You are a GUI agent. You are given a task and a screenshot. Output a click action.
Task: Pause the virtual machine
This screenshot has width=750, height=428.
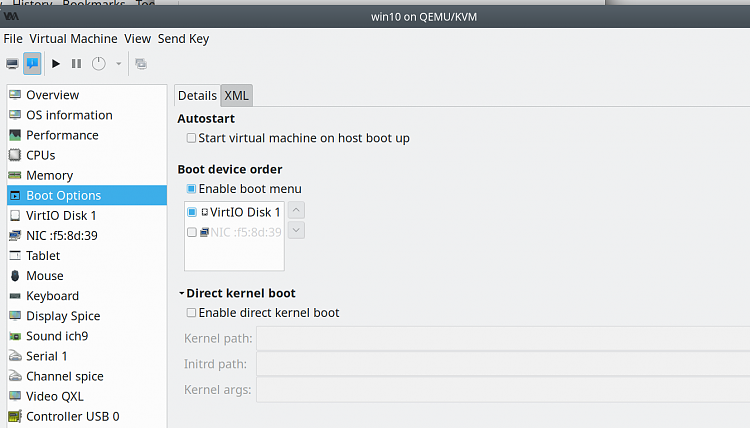click(x=76, y=64)
